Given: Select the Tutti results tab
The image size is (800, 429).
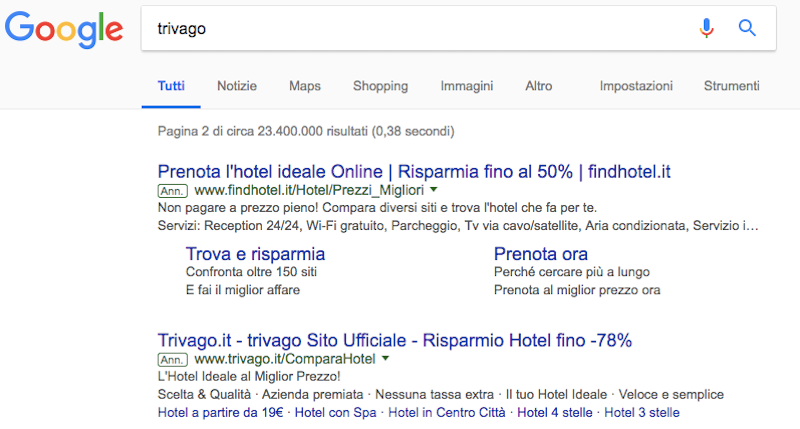Looking at the screenshot, I should click(x=171, y=86).
